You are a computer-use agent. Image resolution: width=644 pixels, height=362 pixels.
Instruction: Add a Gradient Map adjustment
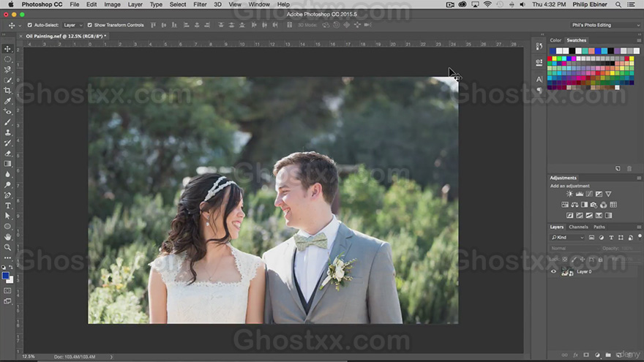tap(608, 216)
